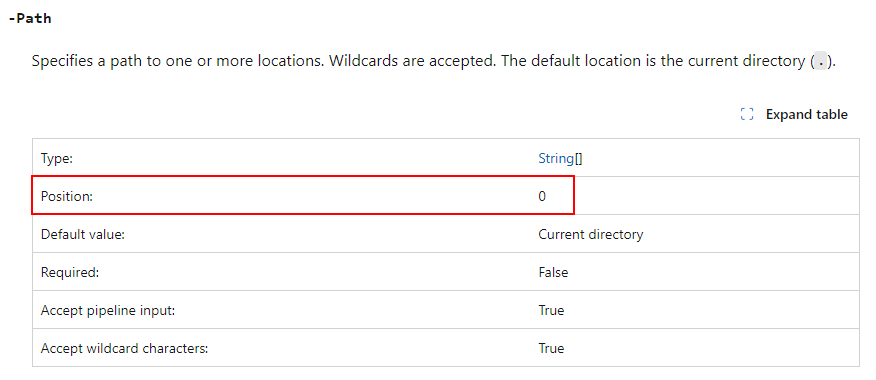Click the Current directory value cell
The image size is (876, 380).
[x=591, y=234]
